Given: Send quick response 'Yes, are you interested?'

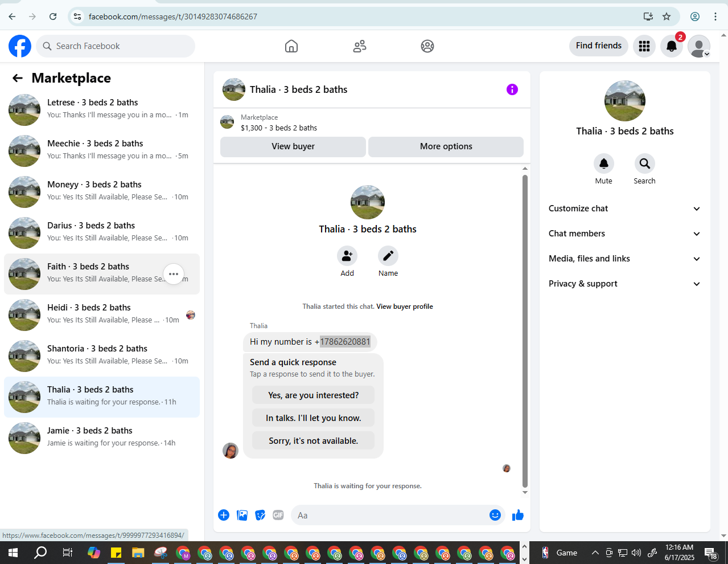Looking at the screenshot, I should click(314, 395).
